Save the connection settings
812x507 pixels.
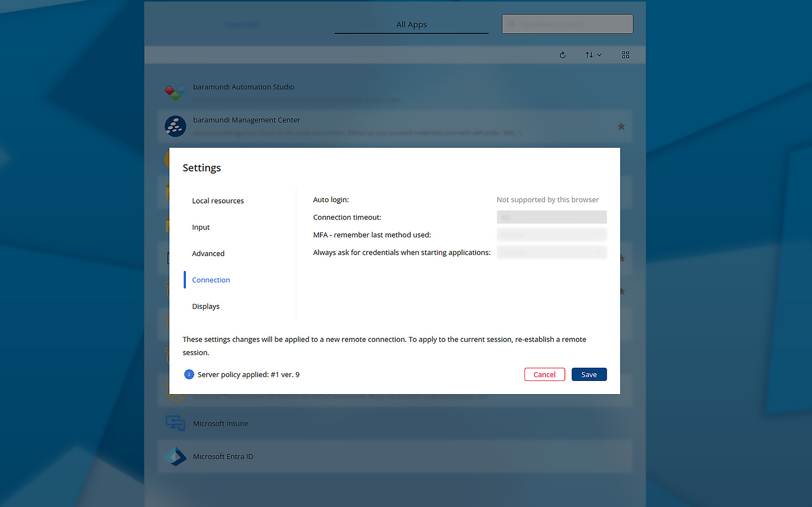tap(589, 374)
